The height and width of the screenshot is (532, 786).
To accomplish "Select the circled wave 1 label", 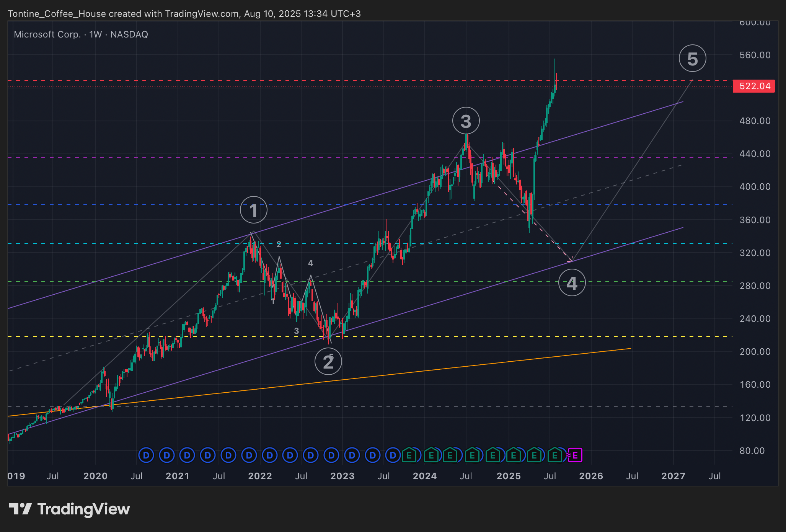I will tap(254, 210).
